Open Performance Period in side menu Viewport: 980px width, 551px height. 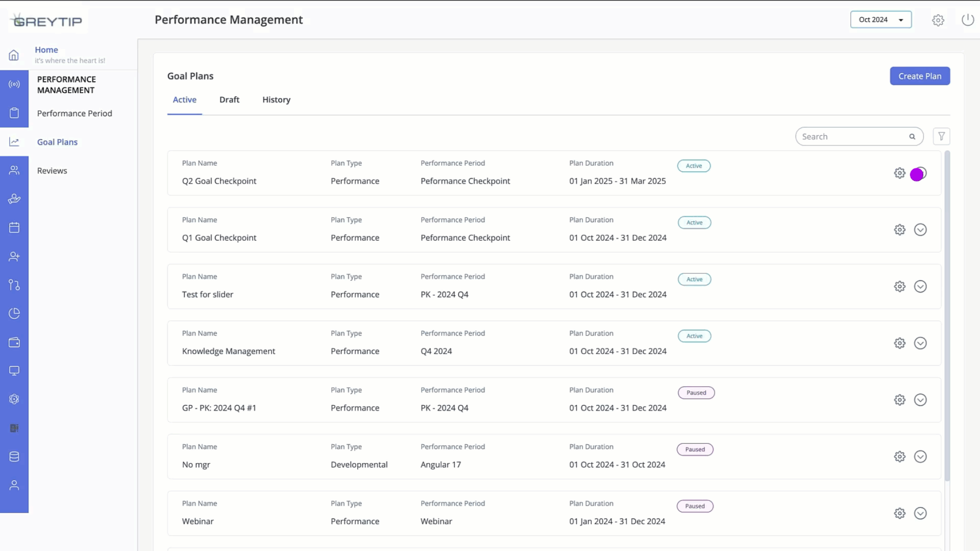75,113
